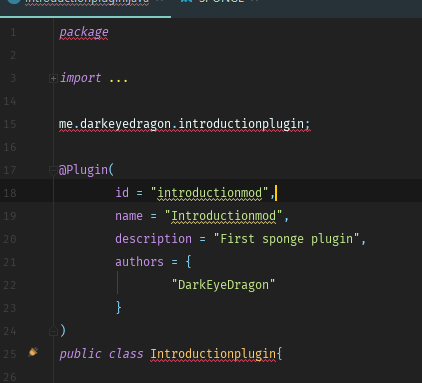This screenshot has width=422, height=383.
Task: Click the 'public' keyword on line 25
Action: (80, 354)
